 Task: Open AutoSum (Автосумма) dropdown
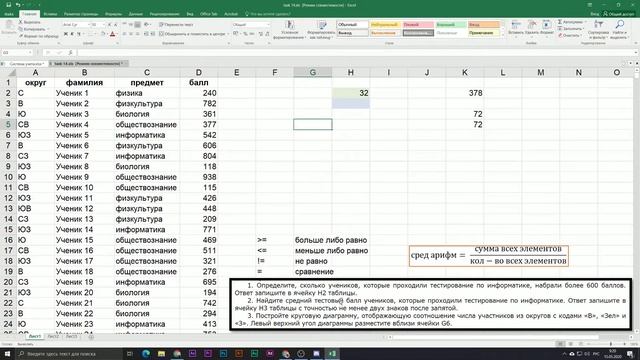tap(572, 22)
